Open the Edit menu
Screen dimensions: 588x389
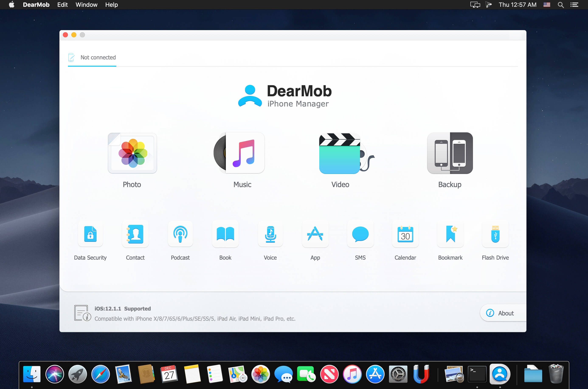click(62, 5)
